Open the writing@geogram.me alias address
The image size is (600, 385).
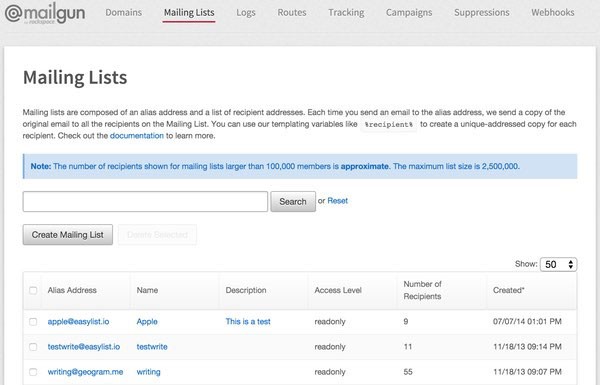[85, 372]
